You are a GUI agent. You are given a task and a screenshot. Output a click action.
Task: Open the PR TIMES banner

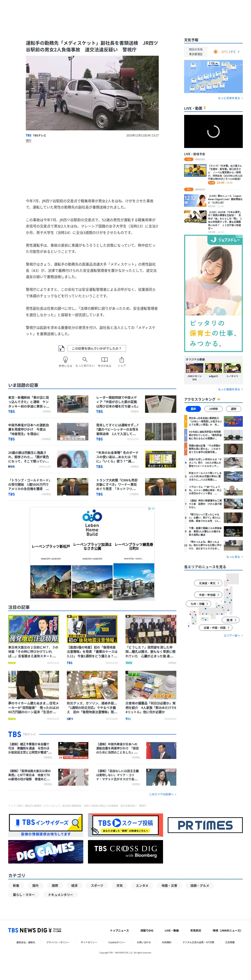click(205, 825)
